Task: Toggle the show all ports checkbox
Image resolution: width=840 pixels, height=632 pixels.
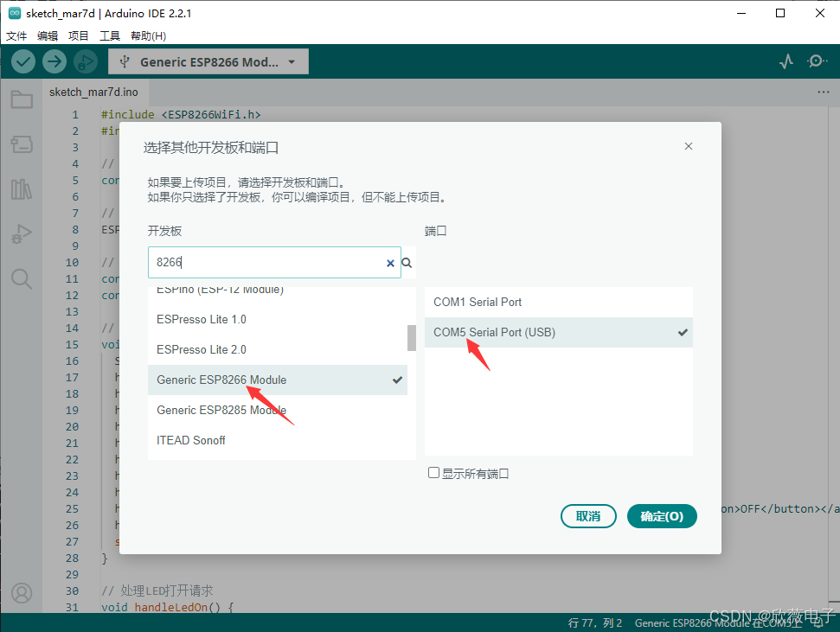Action: [434, 472]
